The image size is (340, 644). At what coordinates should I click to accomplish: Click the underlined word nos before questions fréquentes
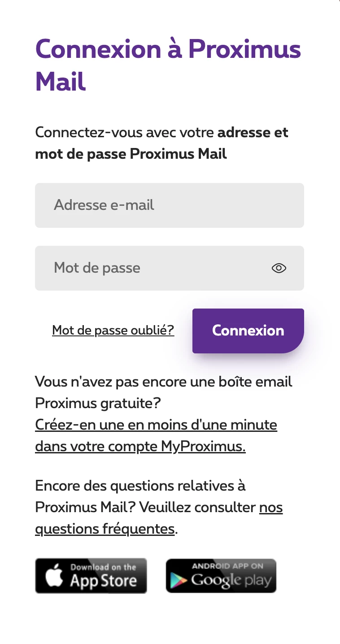pos(271,508)
